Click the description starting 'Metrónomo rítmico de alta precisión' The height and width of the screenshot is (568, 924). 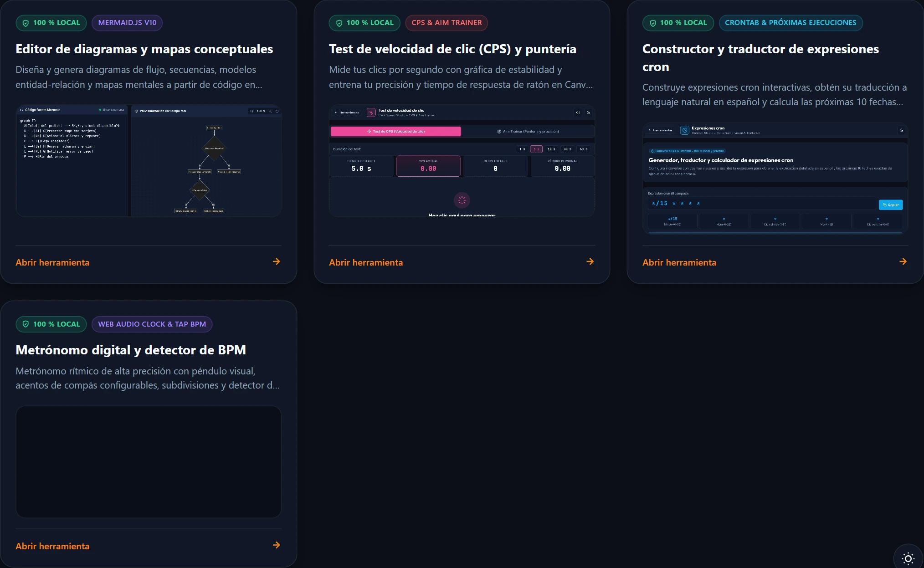(148, 378)
